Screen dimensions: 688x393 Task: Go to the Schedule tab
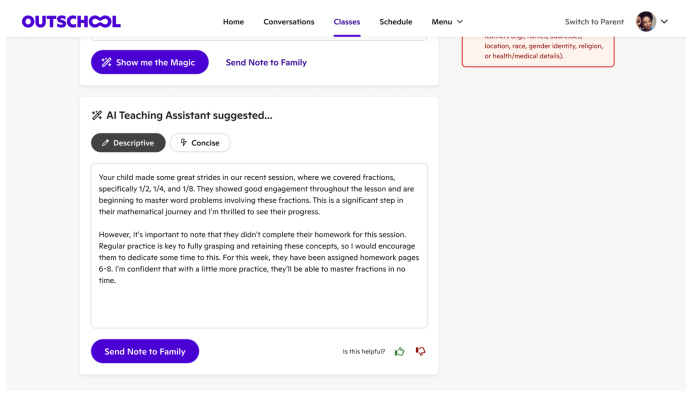[396, 21]
